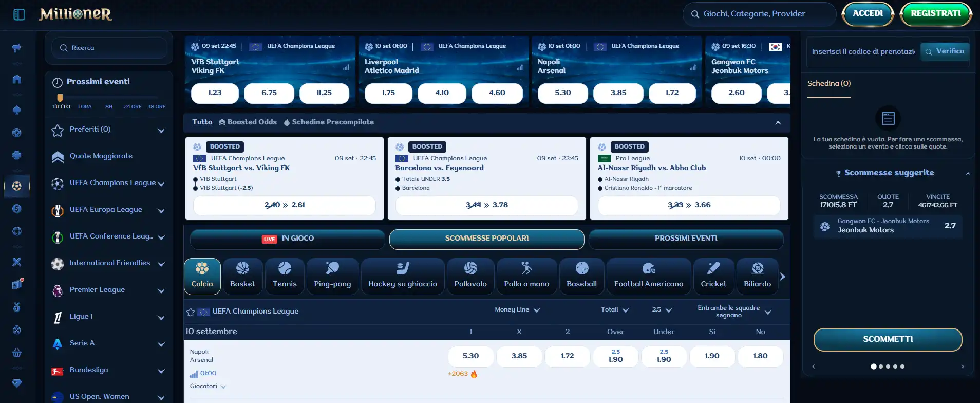Select the Football Americano sport

coord(649,277)
